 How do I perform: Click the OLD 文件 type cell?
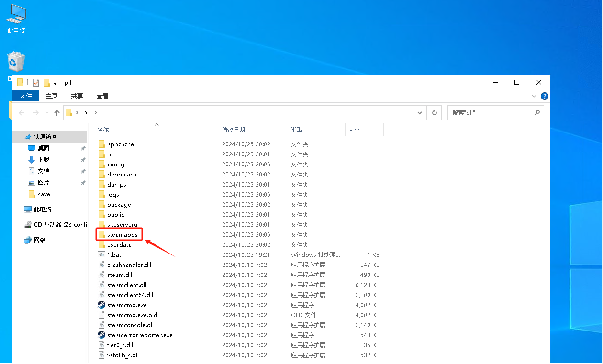[x=303, y=315]
